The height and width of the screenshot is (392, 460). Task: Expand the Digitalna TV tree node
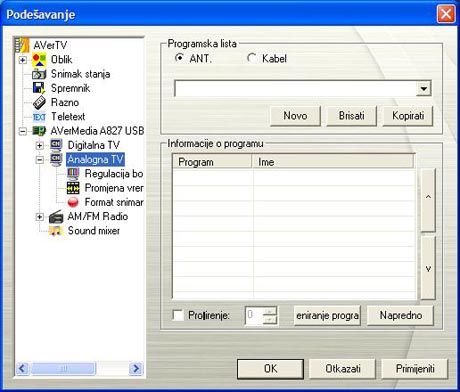39,145
